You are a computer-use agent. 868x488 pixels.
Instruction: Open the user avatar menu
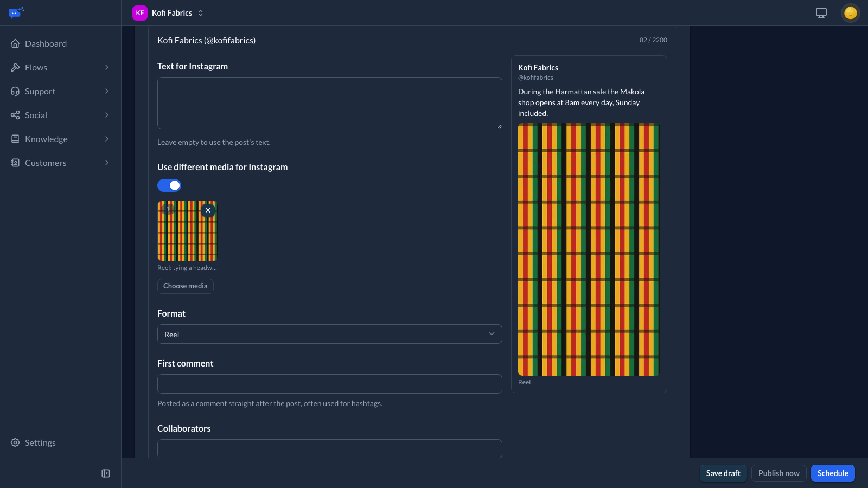[x=850, y=13]
